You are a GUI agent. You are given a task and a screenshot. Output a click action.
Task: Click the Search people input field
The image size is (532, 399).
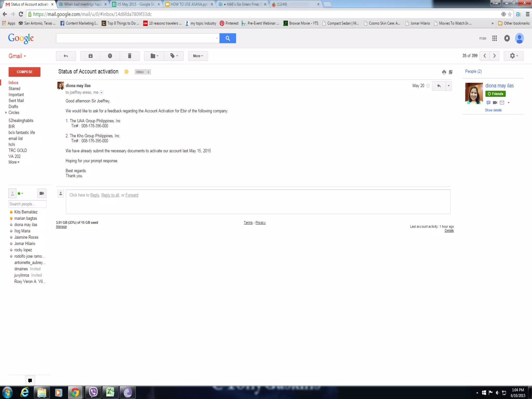pos(27,204)
